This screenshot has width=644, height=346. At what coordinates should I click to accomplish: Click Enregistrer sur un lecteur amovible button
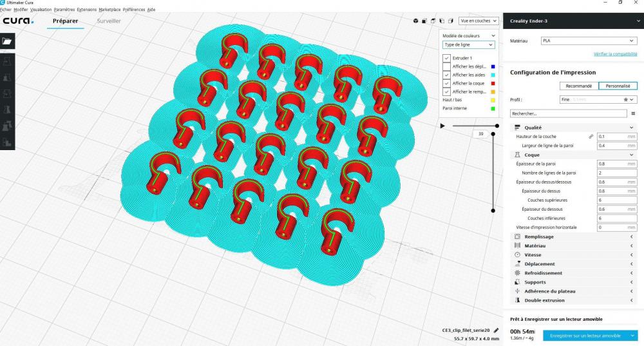coord(585,336)
